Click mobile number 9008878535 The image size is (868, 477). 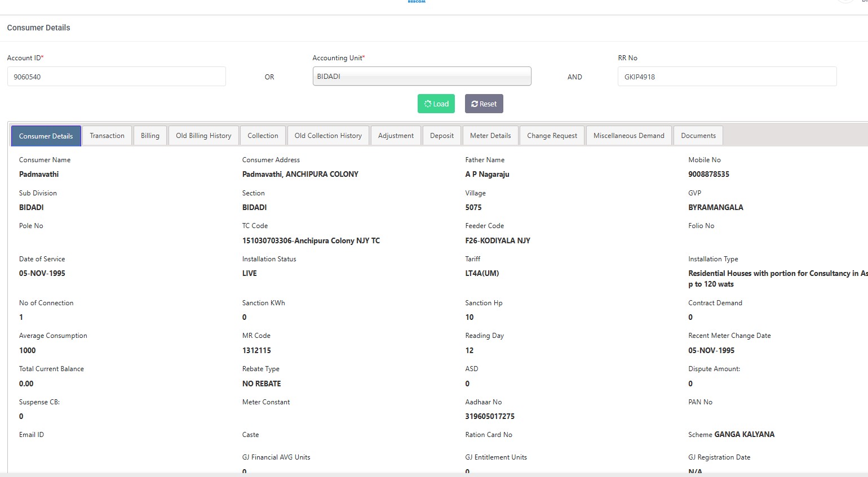[x=708, y=174]
